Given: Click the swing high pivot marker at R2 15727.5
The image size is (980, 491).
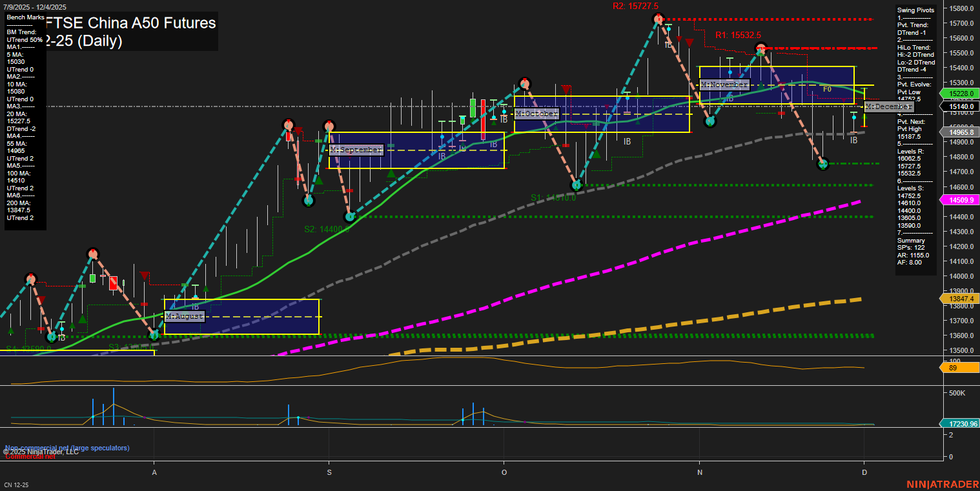Looking at the screenshot, I should coord(658,19).
